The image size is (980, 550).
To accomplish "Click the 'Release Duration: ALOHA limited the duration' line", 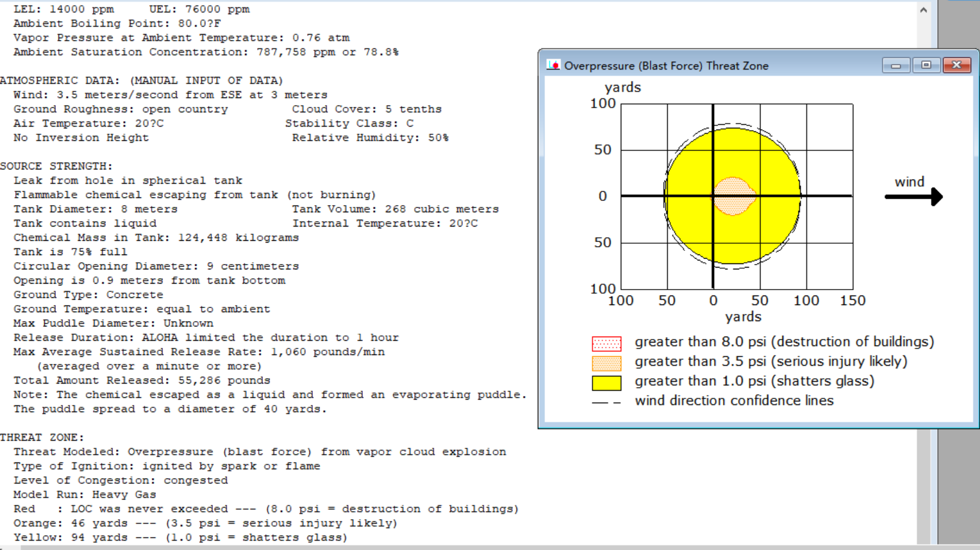I will click(x=206, y=338).
